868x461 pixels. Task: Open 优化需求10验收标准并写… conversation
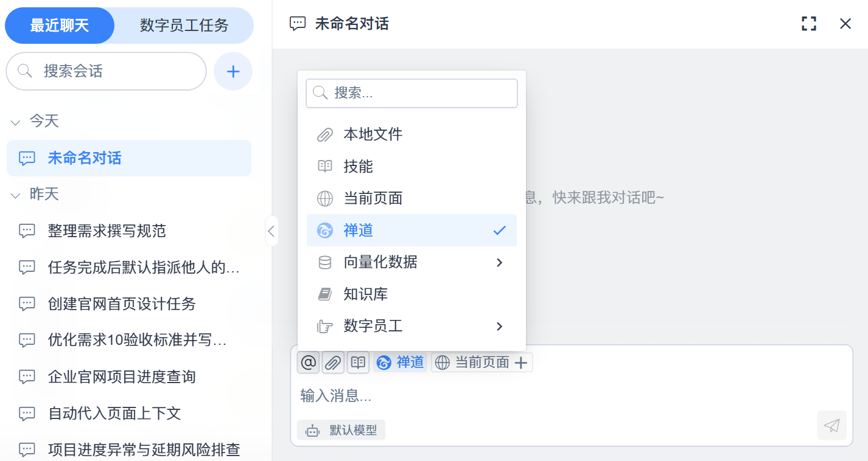click(x=129, y=341)
